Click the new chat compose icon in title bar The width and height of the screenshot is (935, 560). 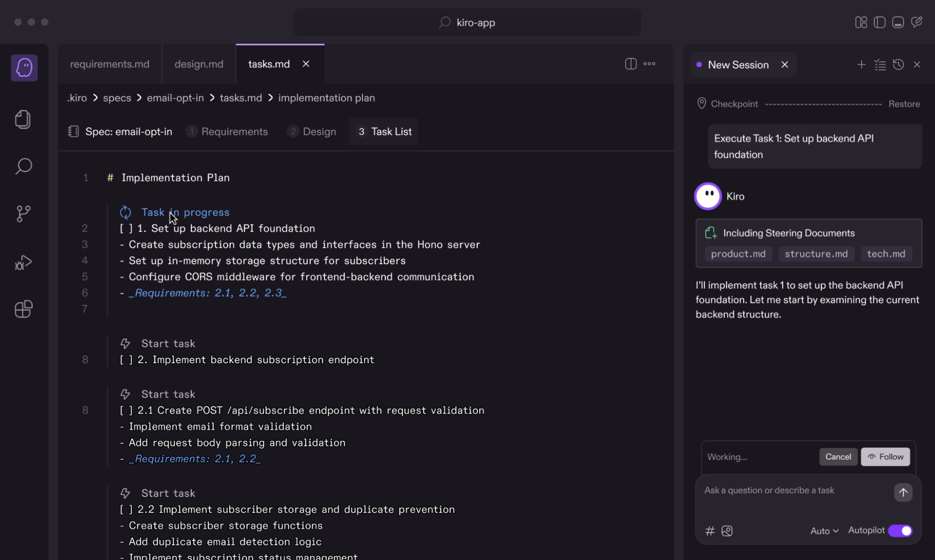pos(916,22)
